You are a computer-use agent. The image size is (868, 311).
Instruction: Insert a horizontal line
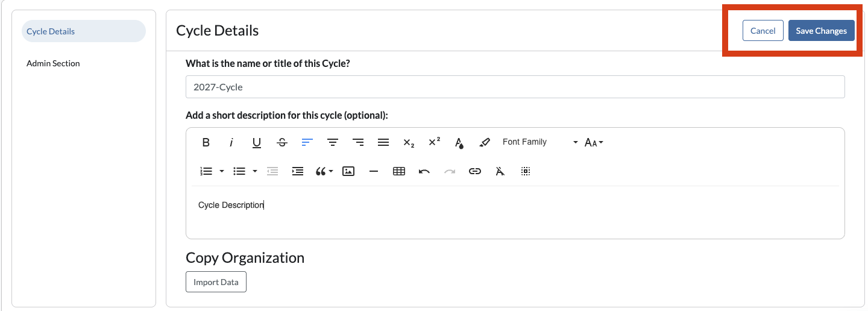pos(374,171)
